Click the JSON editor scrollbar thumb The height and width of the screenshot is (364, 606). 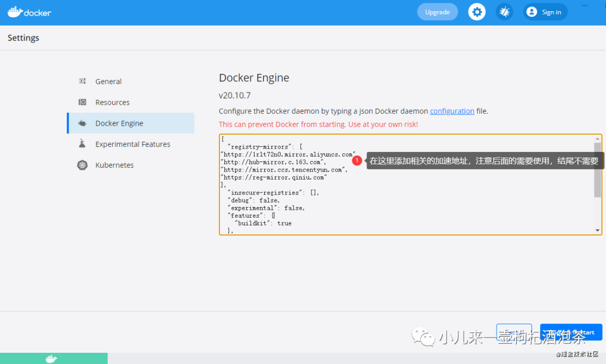(x=598, y=170)
